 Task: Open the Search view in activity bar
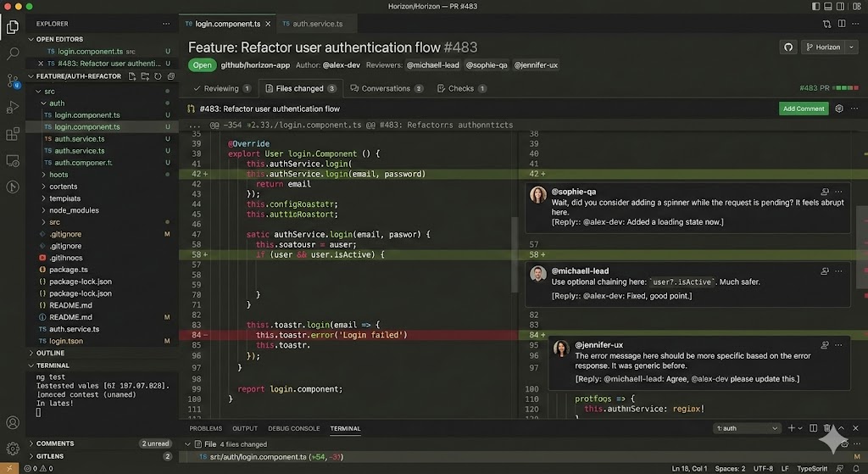[12, 53]
